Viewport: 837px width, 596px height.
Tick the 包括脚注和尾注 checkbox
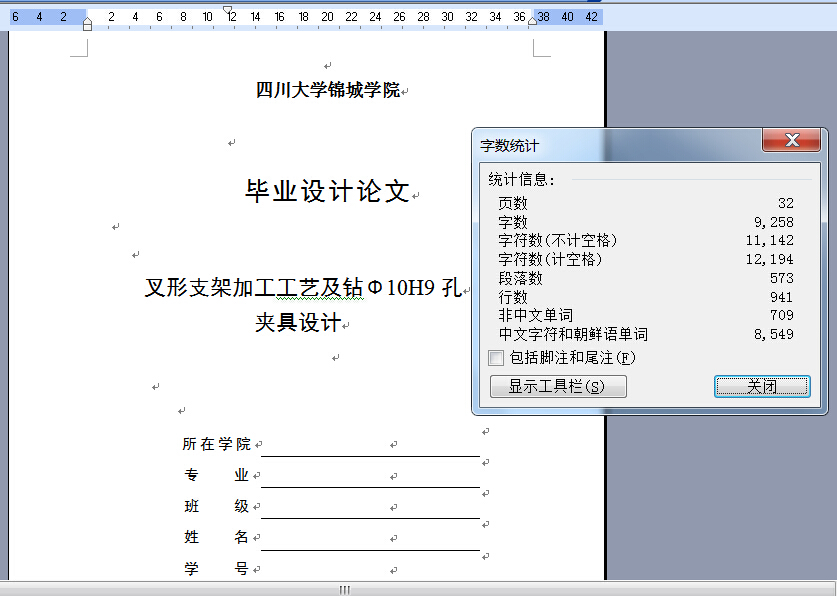pos(496,357)
